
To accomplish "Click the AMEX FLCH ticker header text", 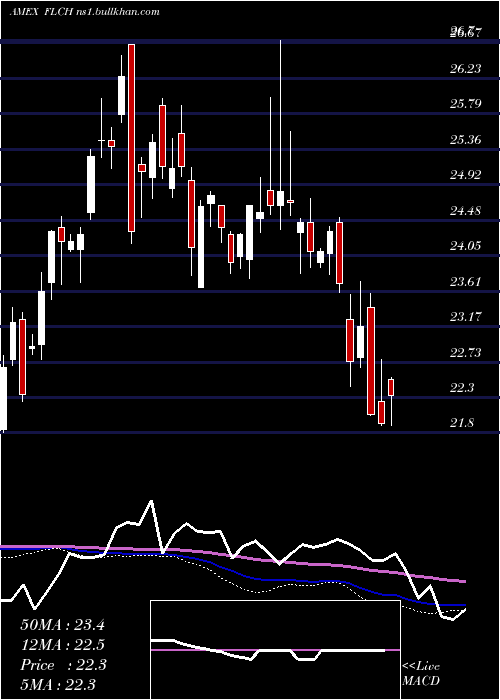I will 84,11.
